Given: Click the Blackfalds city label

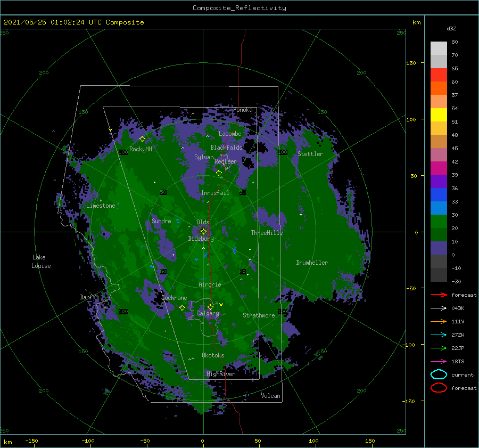Looking at the screenshot, I should 226,148.
